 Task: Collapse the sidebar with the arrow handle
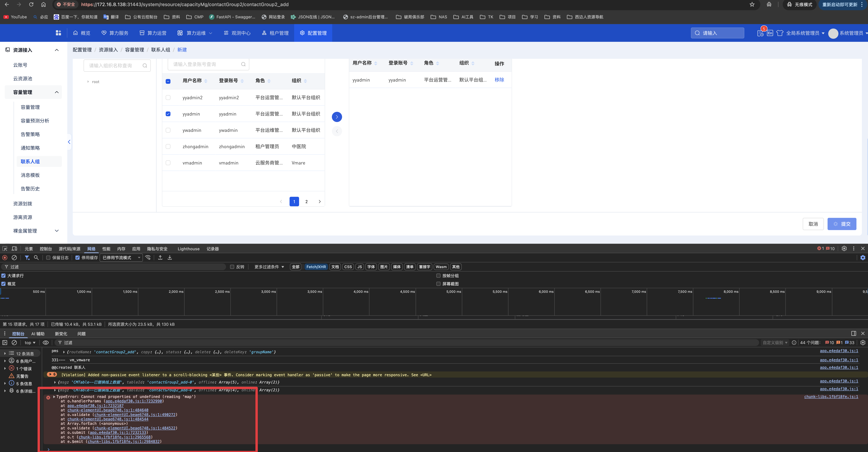click(69, 142)
